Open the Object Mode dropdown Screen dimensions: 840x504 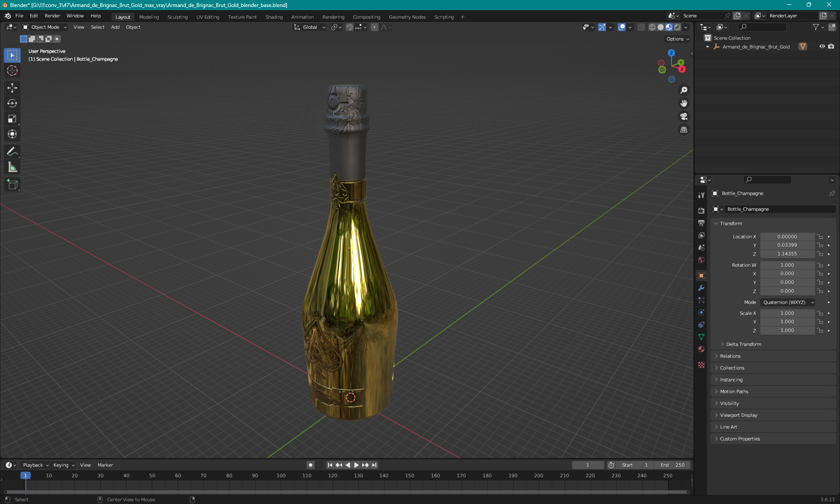click(45, 27)
